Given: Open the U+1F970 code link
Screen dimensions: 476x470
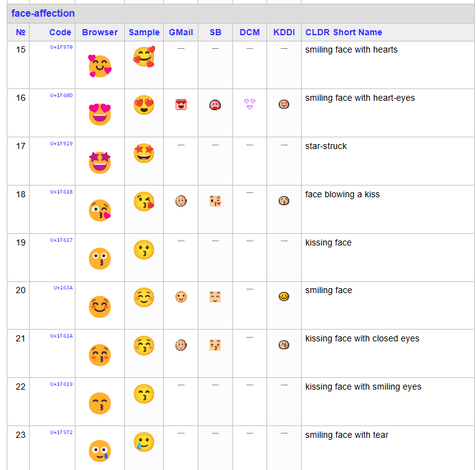Looking at the screenshot, I should click(x=61, y=47).
